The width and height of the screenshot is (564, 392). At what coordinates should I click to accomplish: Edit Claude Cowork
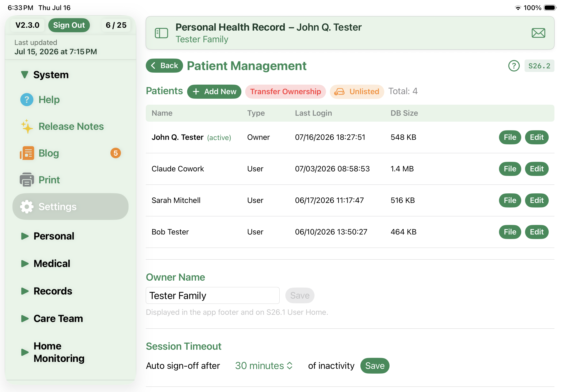537,169
